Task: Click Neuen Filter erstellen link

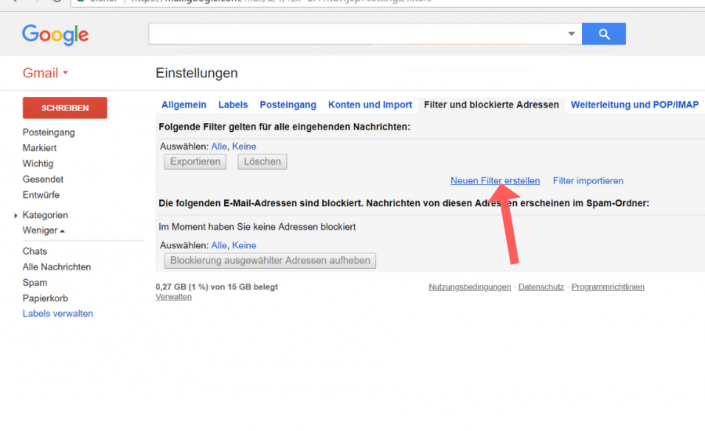Action: click(495, 181)
